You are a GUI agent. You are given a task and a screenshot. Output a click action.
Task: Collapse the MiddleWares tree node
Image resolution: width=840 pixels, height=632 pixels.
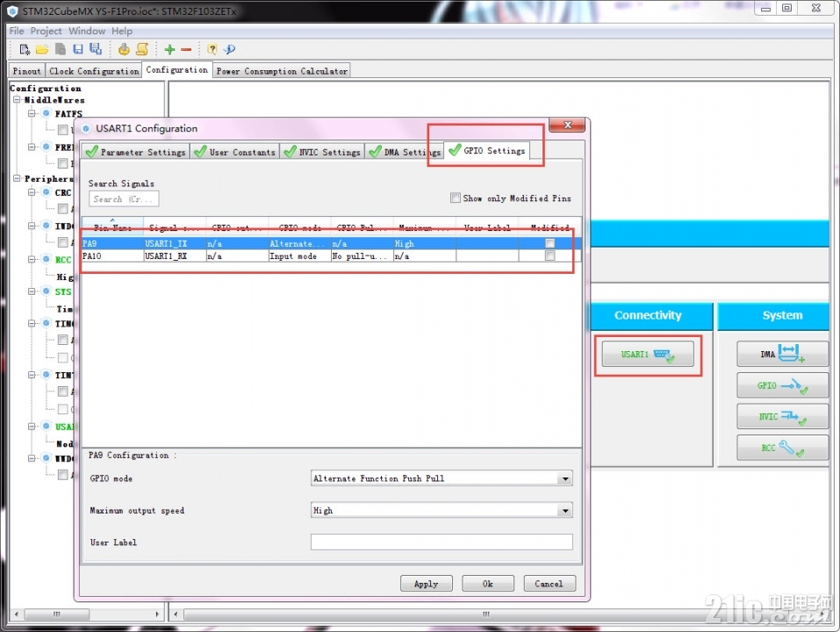[18, 100]
